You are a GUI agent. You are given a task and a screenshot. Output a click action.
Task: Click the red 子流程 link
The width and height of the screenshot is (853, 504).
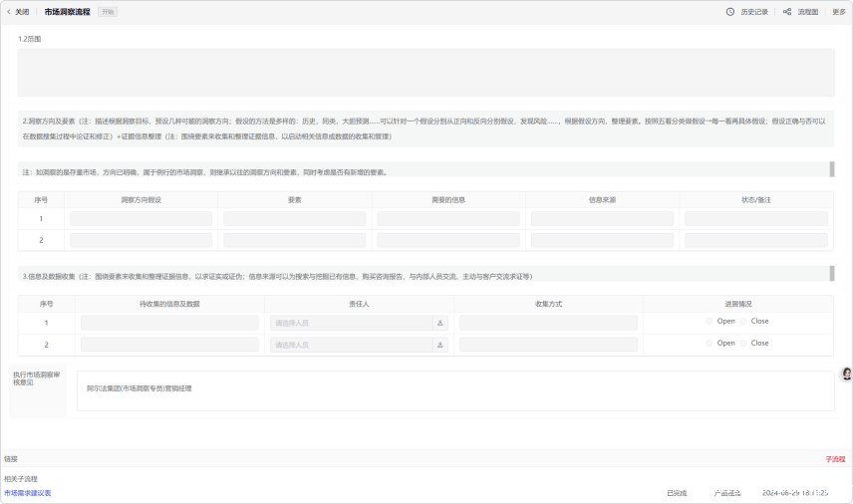[834, 459]
